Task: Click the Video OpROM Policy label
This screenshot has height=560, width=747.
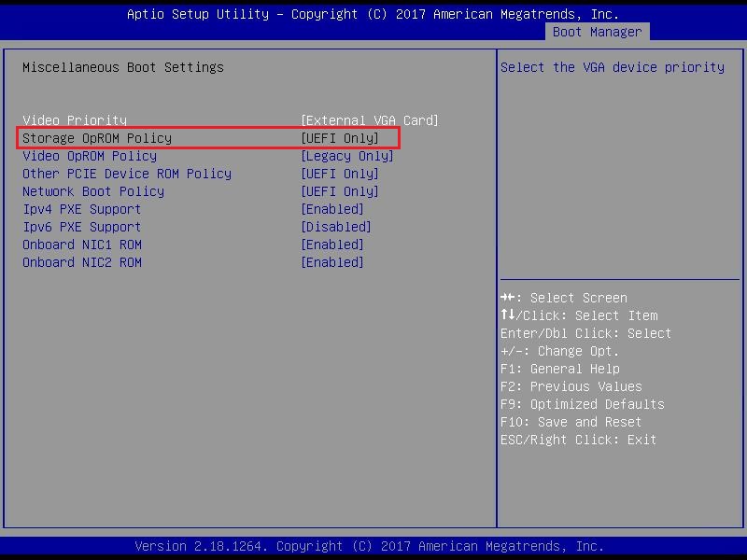Action: click(x=90, y=156)
